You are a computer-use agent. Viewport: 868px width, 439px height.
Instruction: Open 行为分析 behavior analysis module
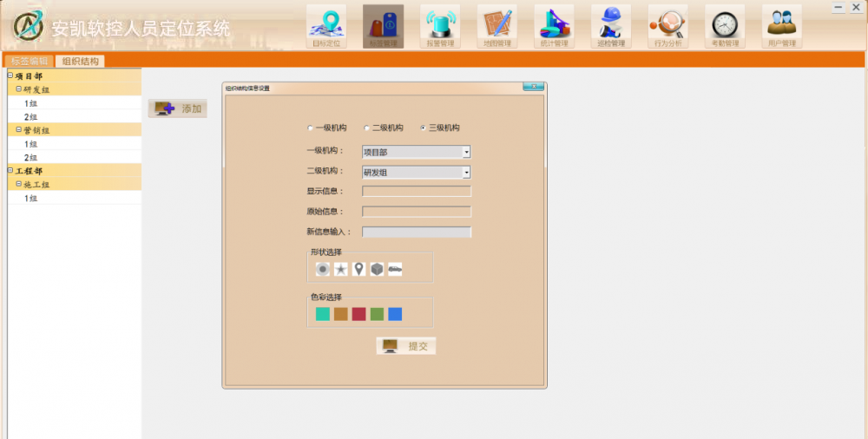pyautogui.click(x=668, y=25)
